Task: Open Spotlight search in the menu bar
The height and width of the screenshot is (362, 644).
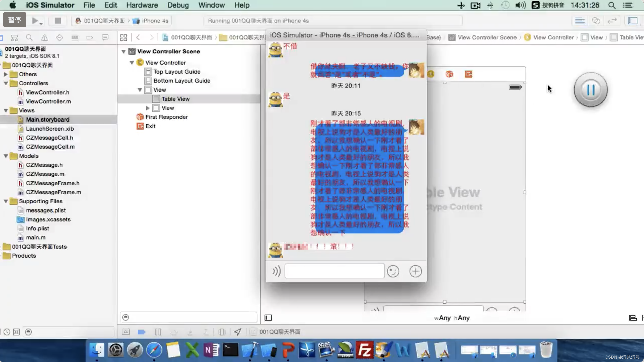Action: tap(612, 5)
